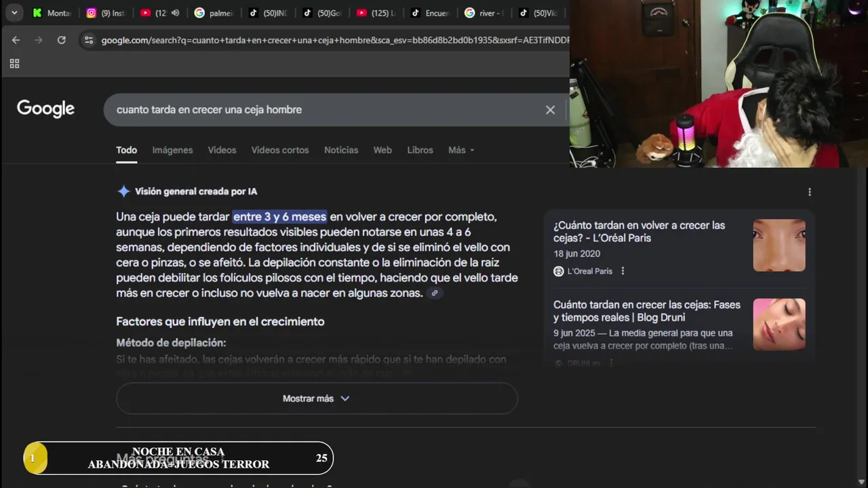Screen dimensions: 868x488
Task: Switch to the TikTok '(50)Vid' tab
Action: [538, 13]
